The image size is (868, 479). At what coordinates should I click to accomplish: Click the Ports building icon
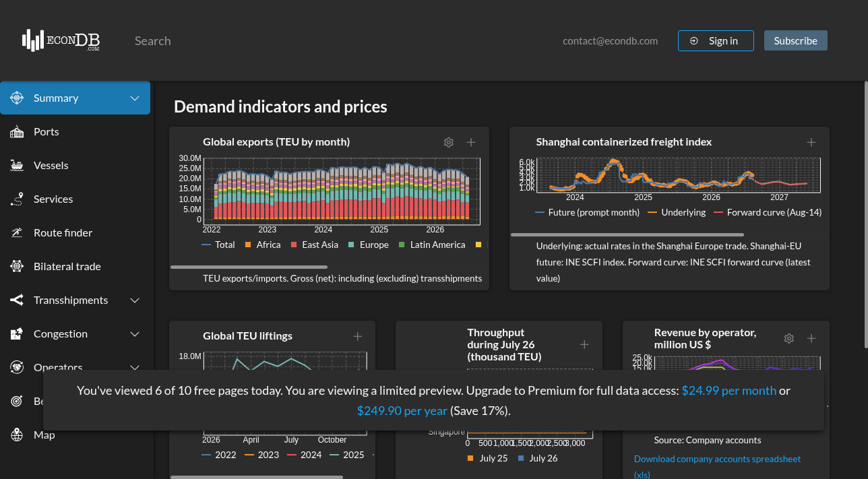click(x=17, y=131)
